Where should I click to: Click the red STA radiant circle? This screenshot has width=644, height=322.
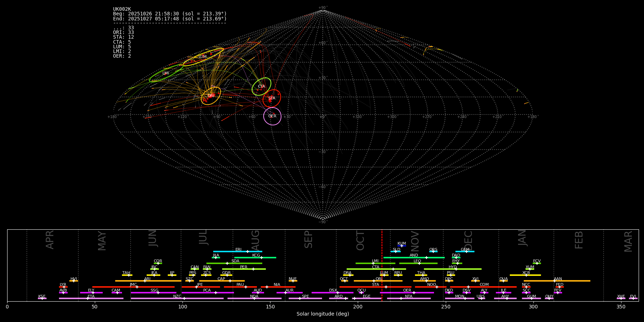click(x=272, y=98)
